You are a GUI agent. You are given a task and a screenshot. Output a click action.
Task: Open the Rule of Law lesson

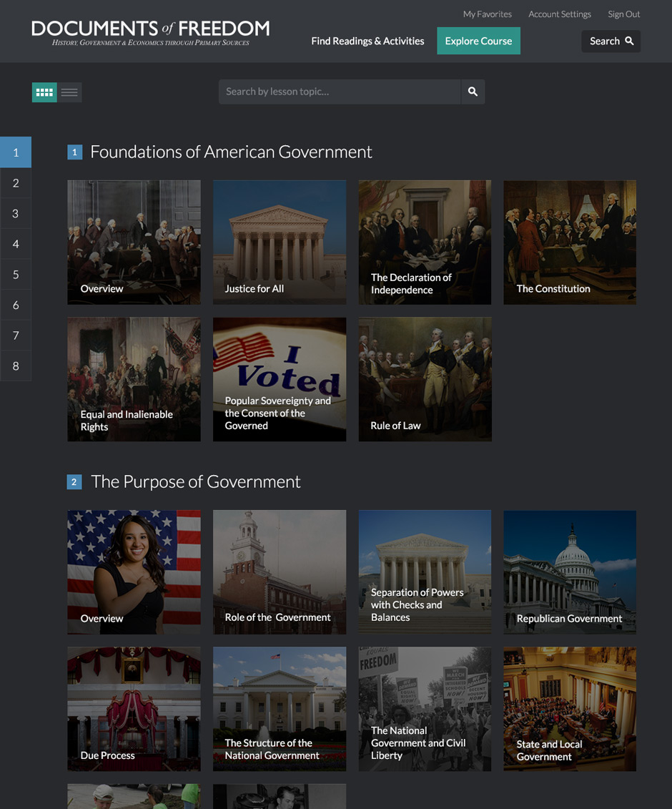tap(425, 379)
